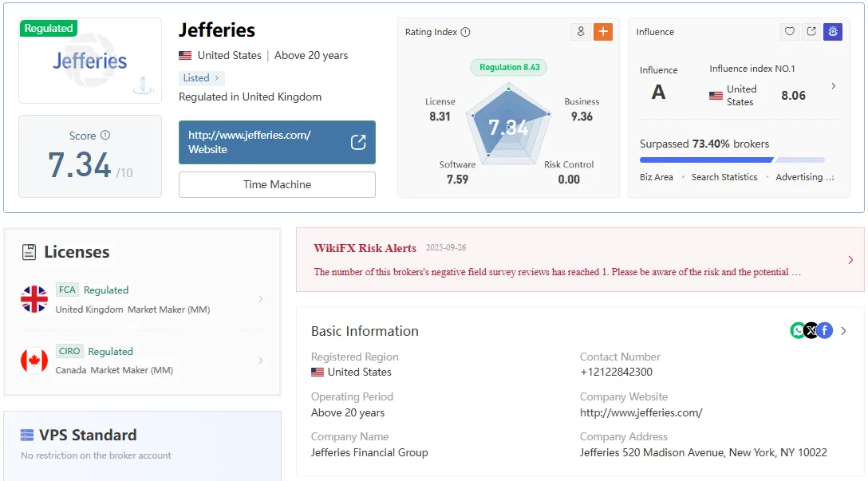Select the Advertising tab
868x481 pixels.
tap(804, 177)
